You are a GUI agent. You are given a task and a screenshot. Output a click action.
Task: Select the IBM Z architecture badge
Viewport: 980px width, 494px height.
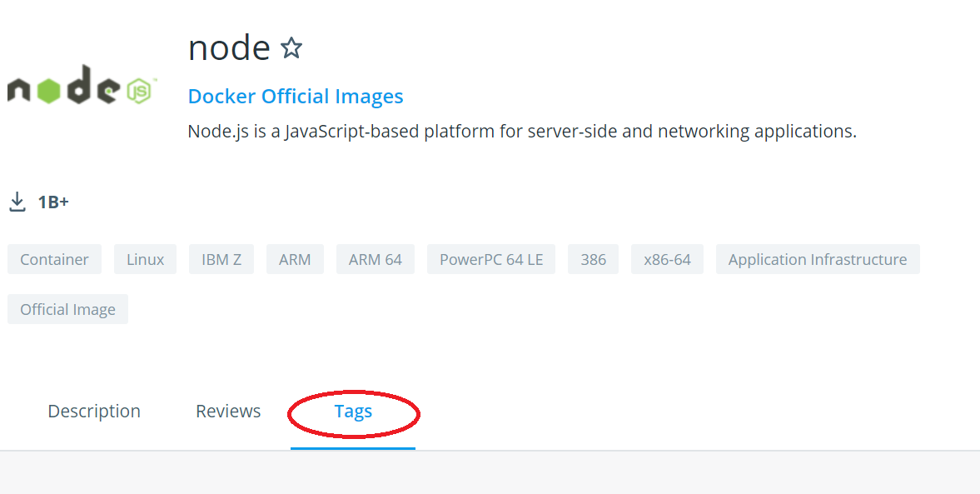click(221, 259)
